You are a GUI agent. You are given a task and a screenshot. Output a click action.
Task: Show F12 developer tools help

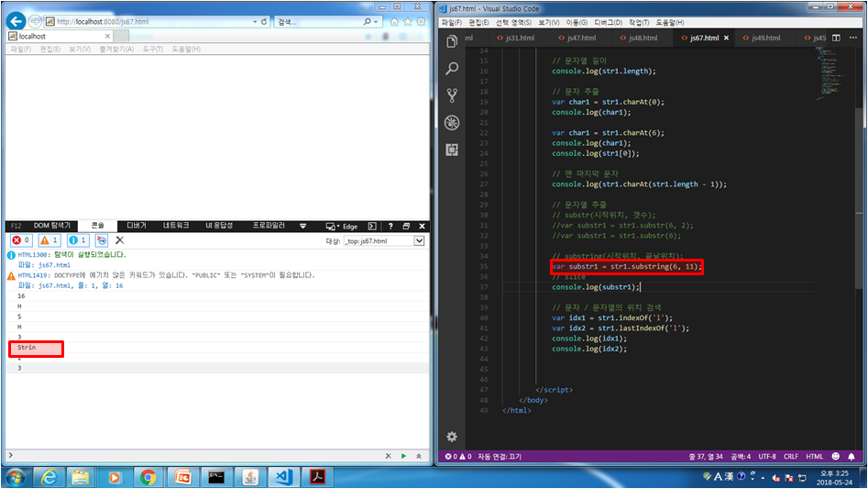(x=390, y=226)
